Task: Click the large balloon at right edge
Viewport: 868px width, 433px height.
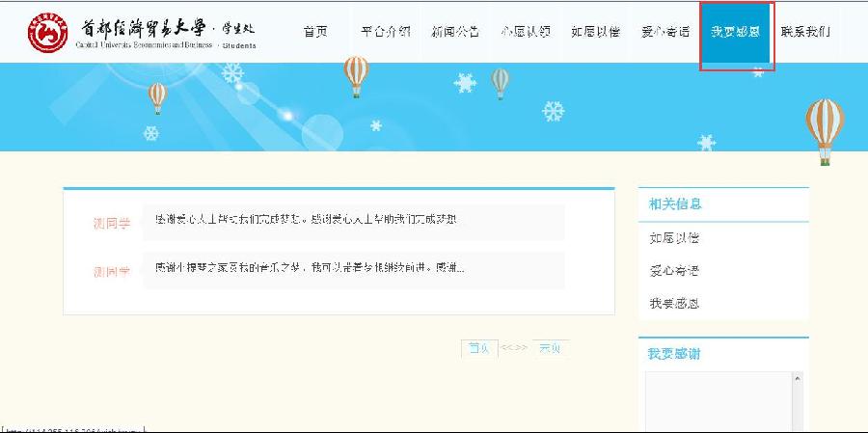Action: (x=825, y=132)
